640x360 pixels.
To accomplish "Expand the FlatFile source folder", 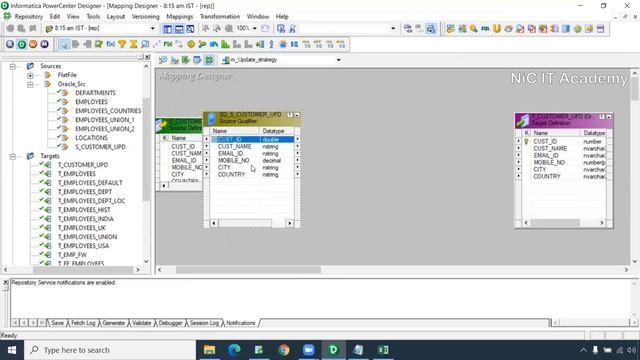I will point(30,75).
